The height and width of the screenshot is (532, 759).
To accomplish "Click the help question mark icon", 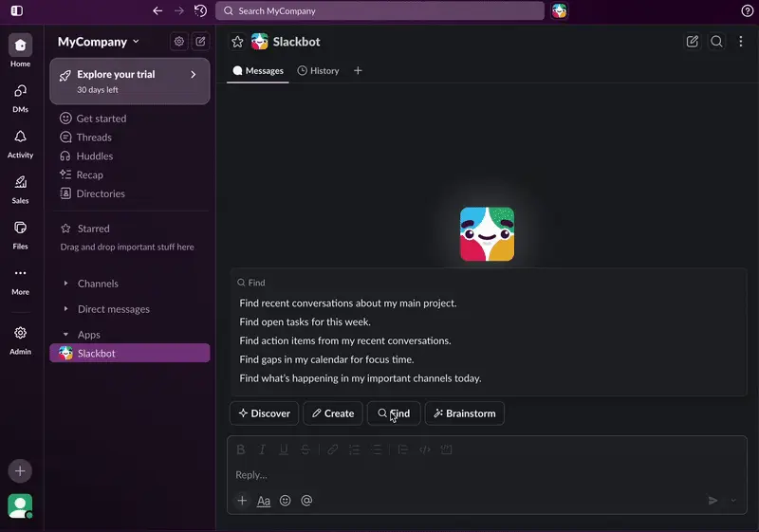I will click(747, 11).
